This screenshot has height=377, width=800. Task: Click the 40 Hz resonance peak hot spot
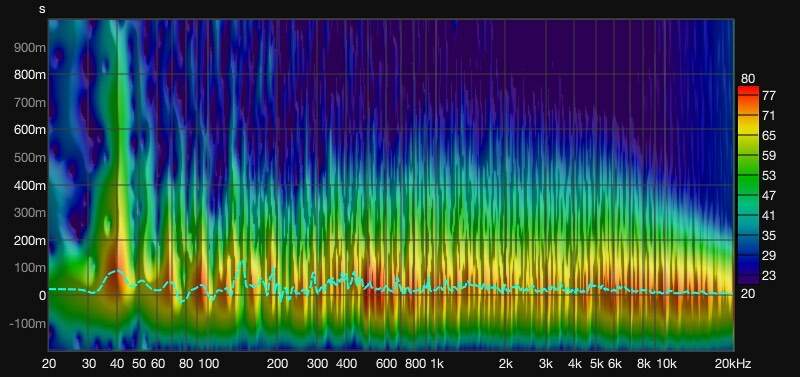pyautogui.click(x=118, y=255)
